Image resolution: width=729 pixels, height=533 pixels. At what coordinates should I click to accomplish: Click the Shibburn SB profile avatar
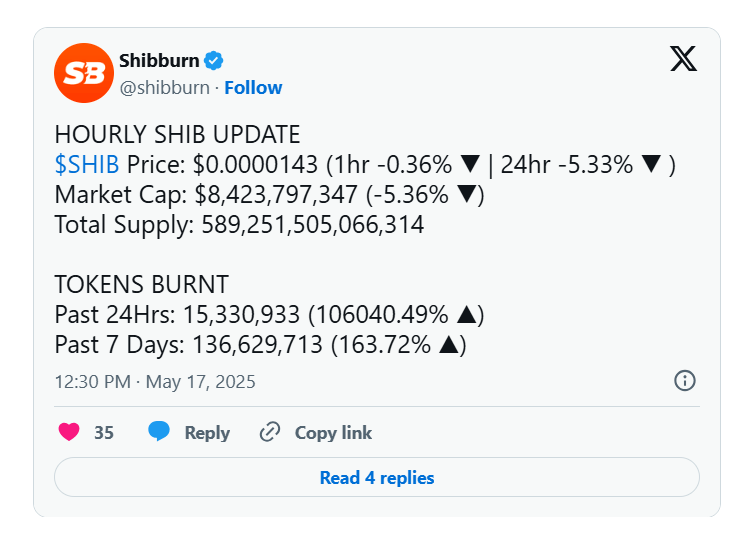click(x=83, y=73)
